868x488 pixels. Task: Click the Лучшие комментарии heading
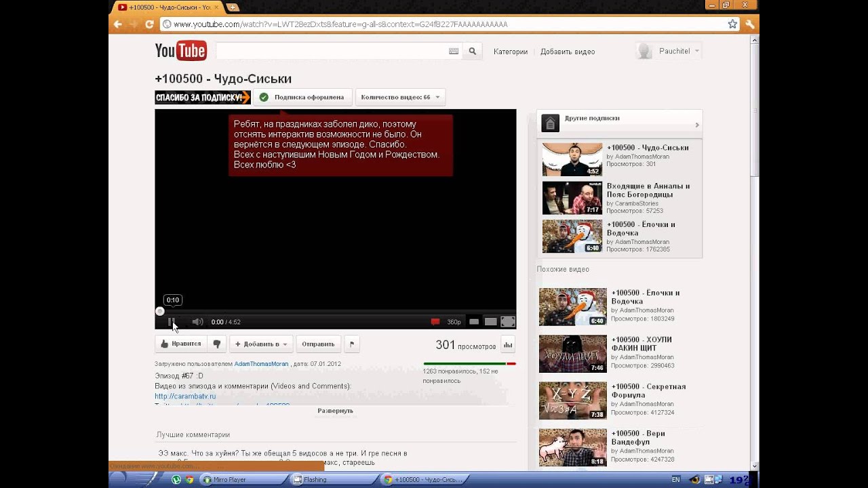[193, 434]
